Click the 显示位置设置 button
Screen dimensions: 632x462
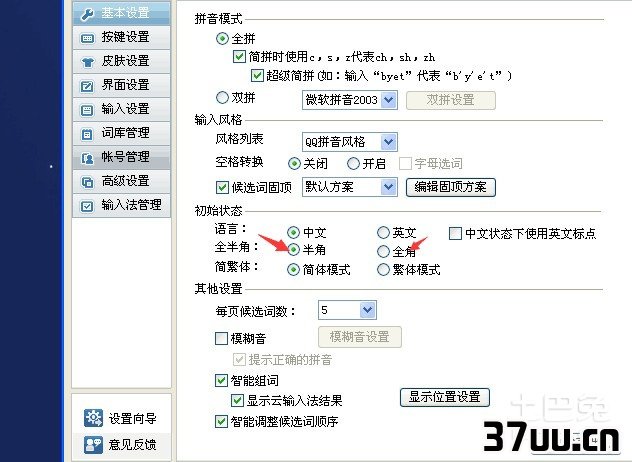tap(445, 397)
